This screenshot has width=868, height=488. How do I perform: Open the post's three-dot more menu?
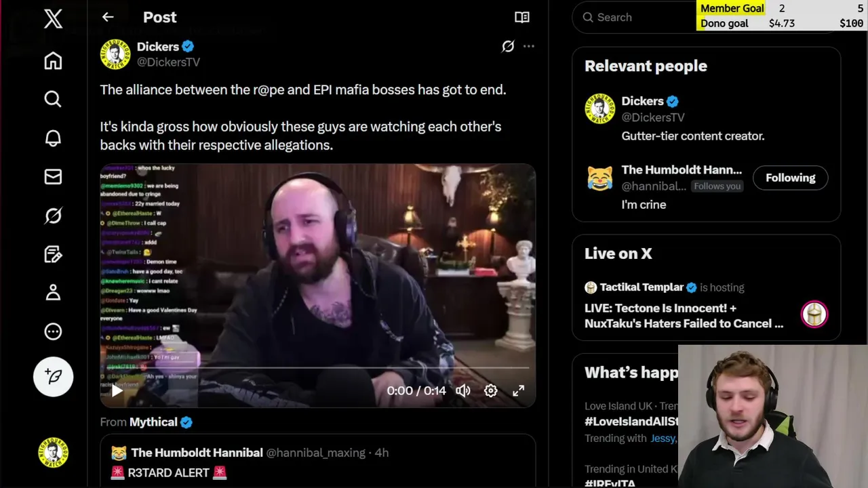point(529,47)
